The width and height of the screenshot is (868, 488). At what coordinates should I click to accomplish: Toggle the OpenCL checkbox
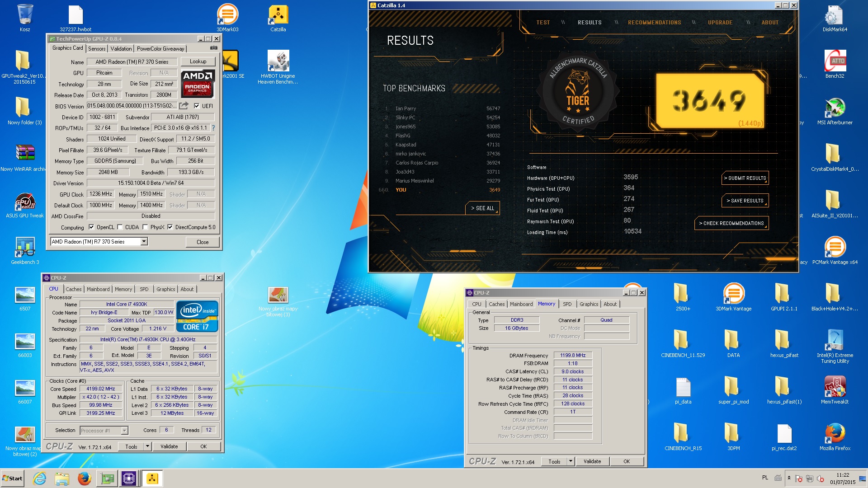point(91,227)
